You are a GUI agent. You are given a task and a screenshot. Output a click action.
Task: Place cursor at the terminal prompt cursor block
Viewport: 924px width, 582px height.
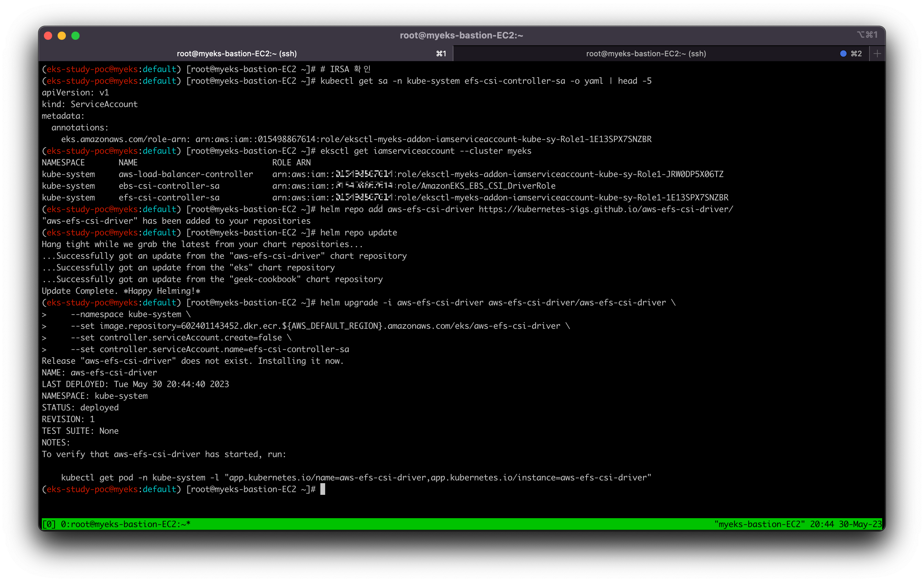323,489
